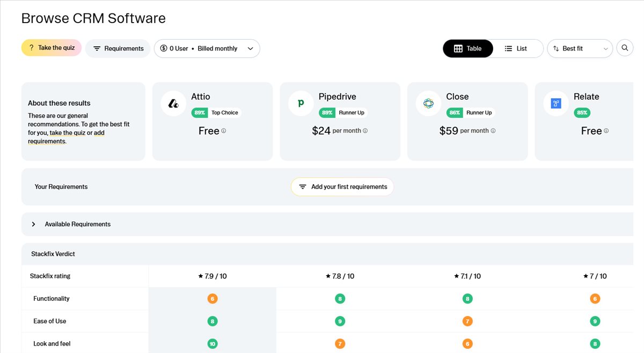644x353 pixels.
Task: Open the User and Billed monthly dropdown
Action: point(207,48)
